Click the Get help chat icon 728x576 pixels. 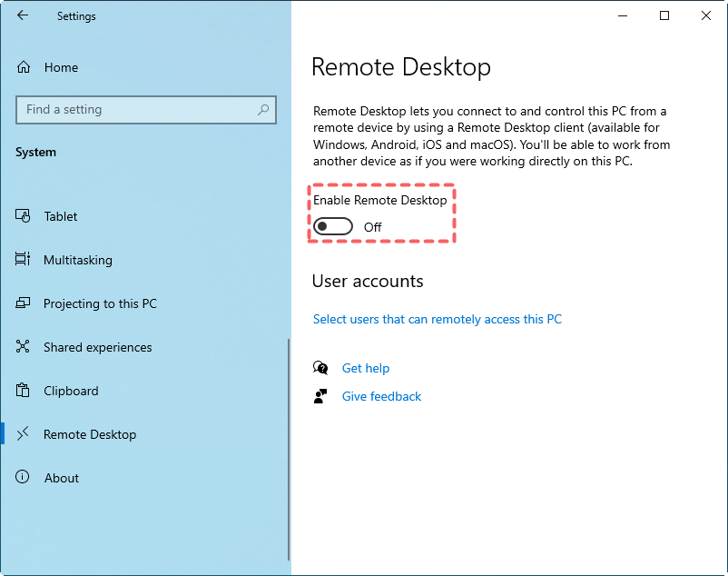click(x=320, y=368)
